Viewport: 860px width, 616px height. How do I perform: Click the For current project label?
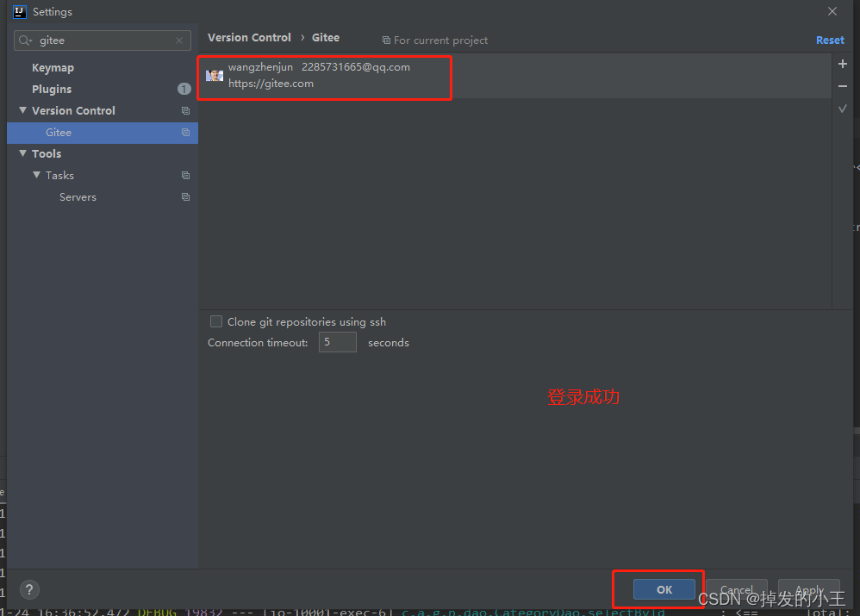(440, 40)
